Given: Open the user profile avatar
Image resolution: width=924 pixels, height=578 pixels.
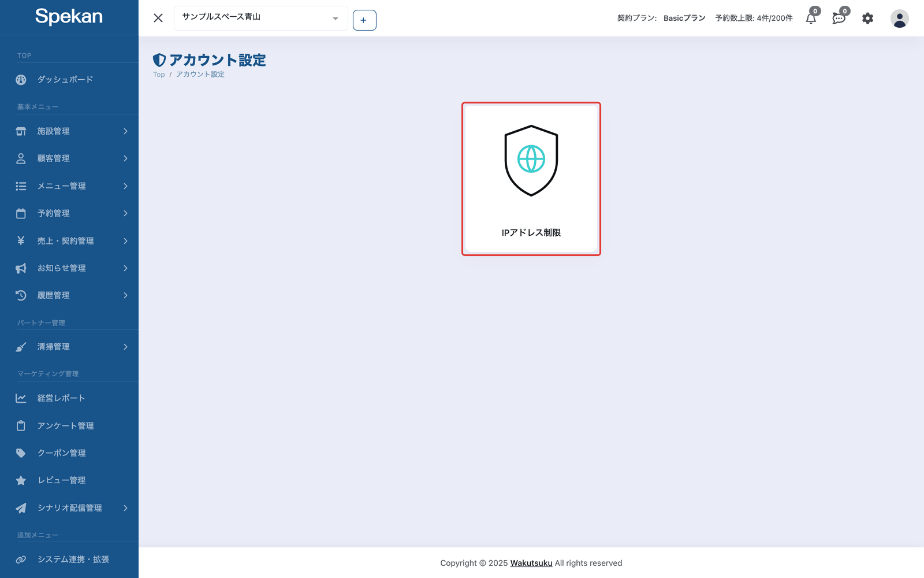Looking at the screenshot, I should 899,18.
